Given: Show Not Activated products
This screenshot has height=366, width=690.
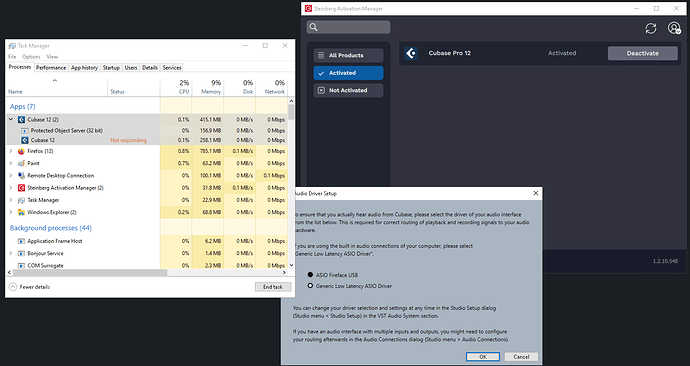Looking at the screenshot, I should coord(349,90).
